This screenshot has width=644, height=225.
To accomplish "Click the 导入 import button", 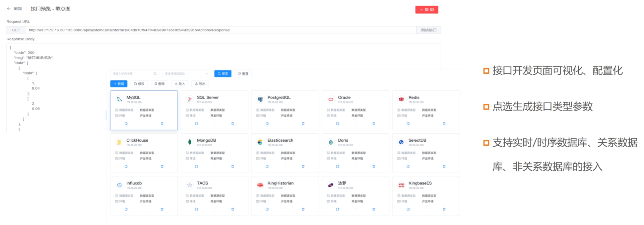I will tap(180, 84).
